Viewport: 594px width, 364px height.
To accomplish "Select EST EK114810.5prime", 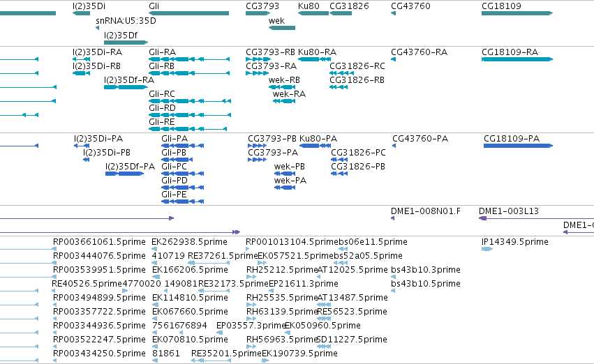I will click(x=190, y=298).
